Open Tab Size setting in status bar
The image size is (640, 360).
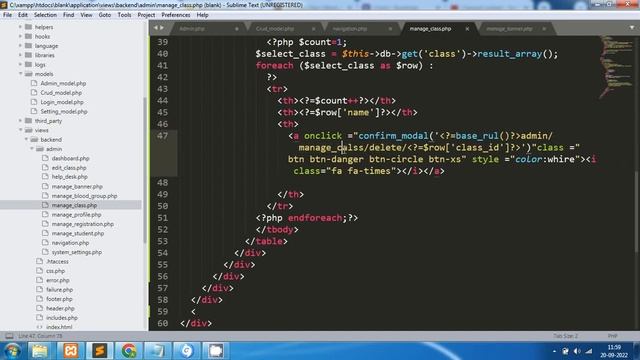click(565, 336)
